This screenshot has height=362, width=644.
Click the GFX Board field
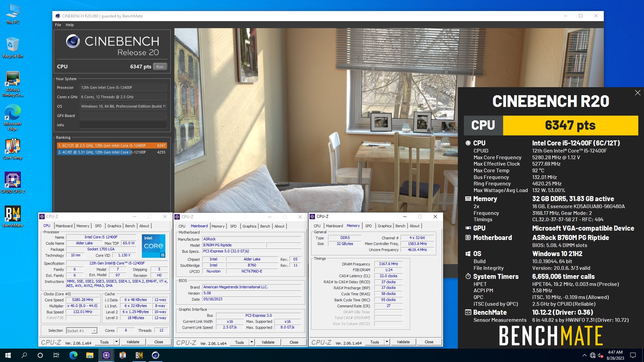pyautogui.click(x=123, y=116)
